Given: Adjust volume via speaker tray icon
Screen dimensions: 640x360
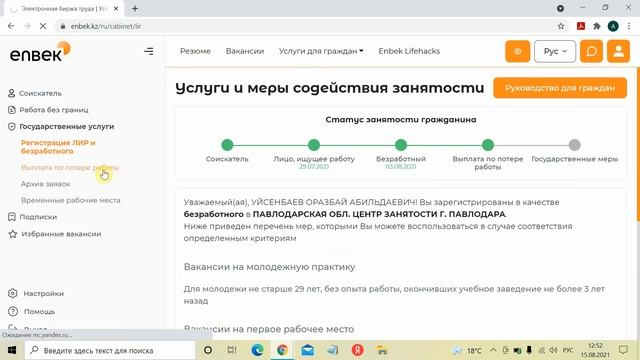Looking at the screenshot, I should click(x=553, y=350).
